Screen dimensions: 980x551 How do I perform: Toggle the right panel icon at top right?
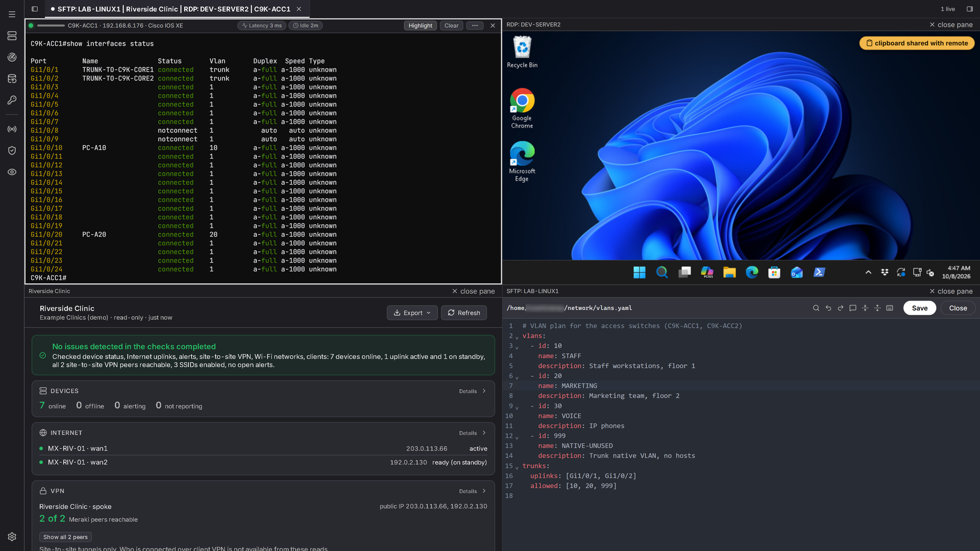(x=969, y=9)
